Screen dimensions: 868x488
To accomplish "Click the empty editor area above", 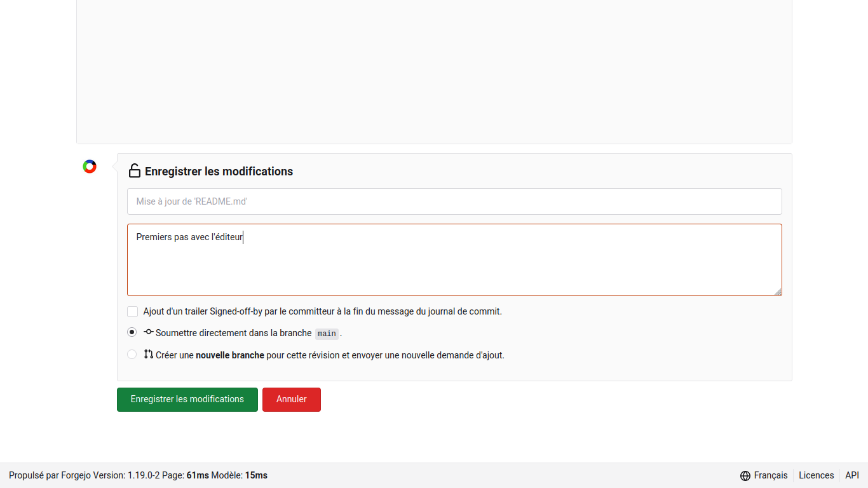I will (x=434, y=70).
